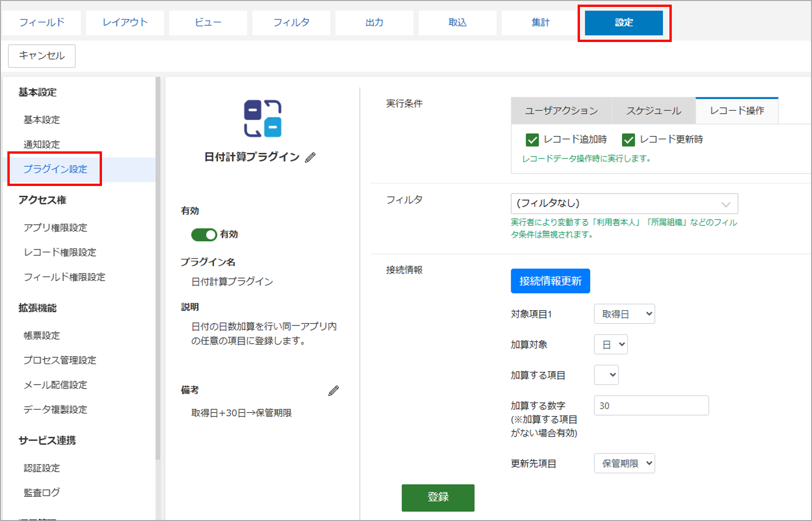
Task: Click プラグイン名 value 日付計算プラグイン
Action: pos(232,281)
